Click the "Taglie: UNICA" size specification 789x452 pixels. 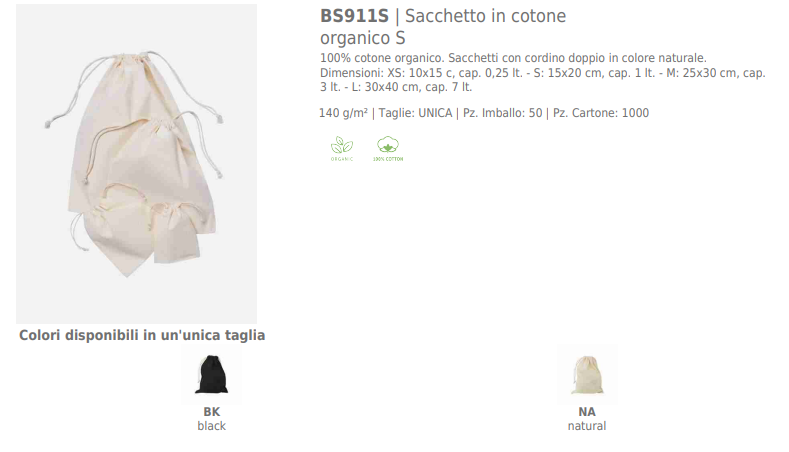pyautogui.click(x=415, y=113)
